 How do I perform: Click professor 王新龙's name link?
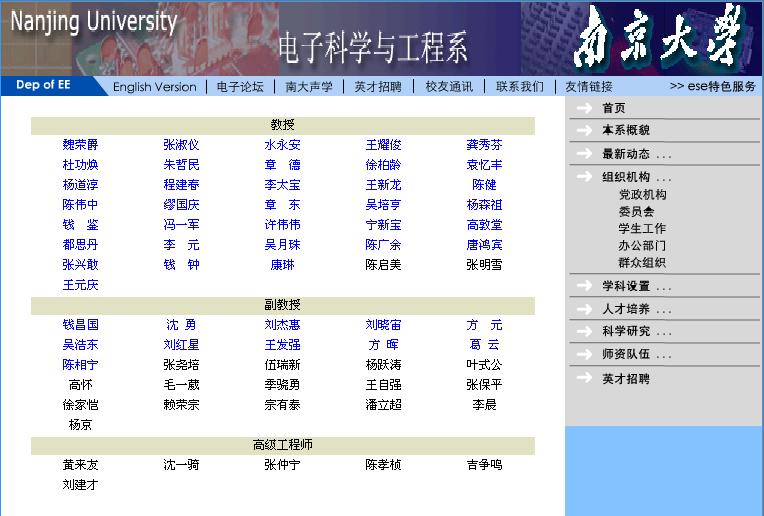point(383,185)
